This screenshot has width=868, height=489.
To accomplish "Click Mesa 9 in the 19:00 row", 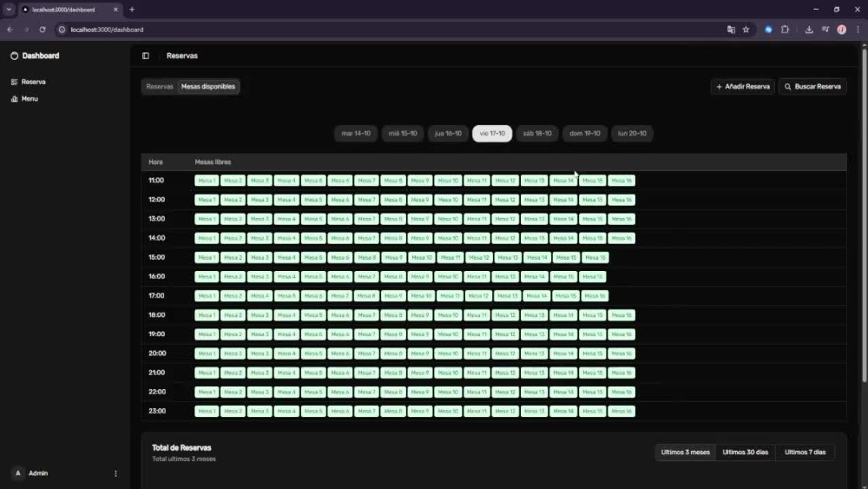I will tap(419, 334).
